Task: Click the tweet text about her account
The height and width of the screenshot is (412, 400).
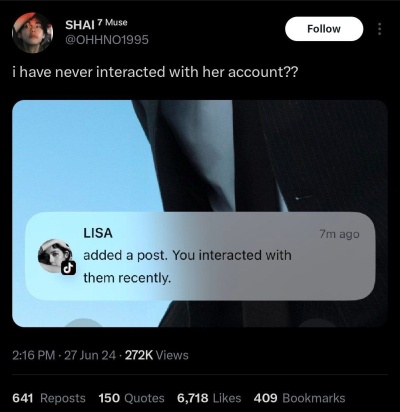Action: [x=155, y=72]
